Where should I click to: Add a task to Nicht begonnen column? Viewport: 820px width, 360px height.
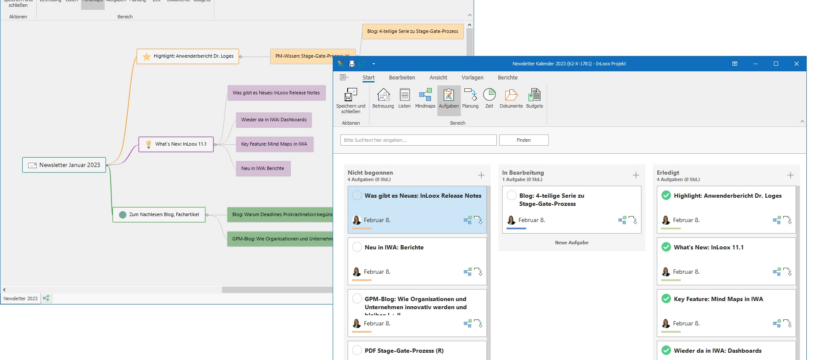481,175
